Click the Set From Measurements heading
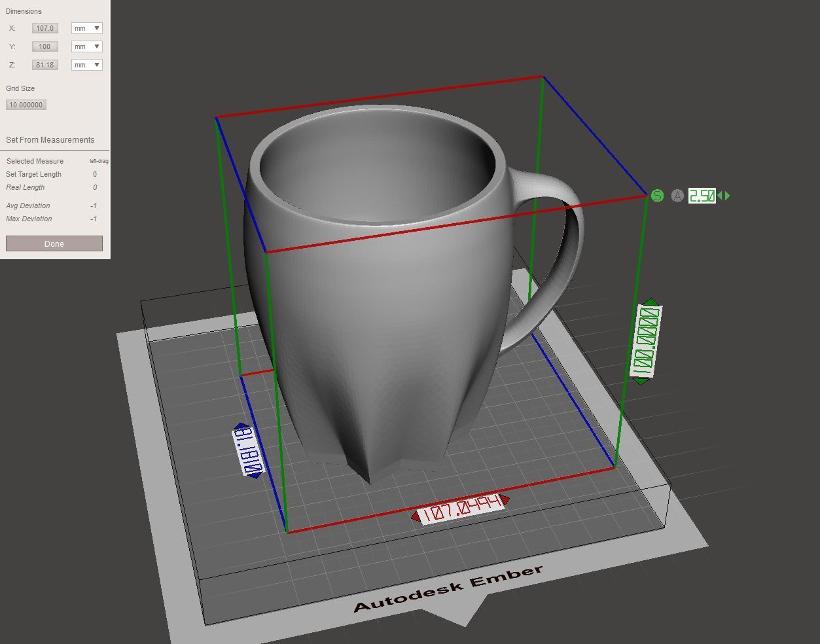 pyautogui.click(x=50, y=140)
